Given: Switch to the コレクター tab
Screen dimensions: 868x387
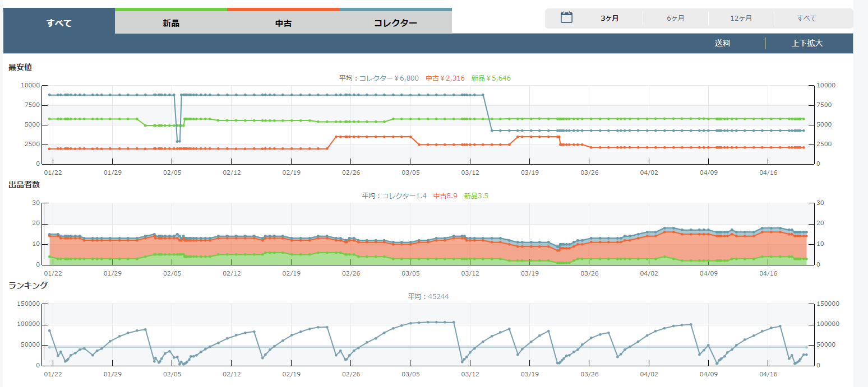Looking at the screenshot, I should click(x=395, y=23).
